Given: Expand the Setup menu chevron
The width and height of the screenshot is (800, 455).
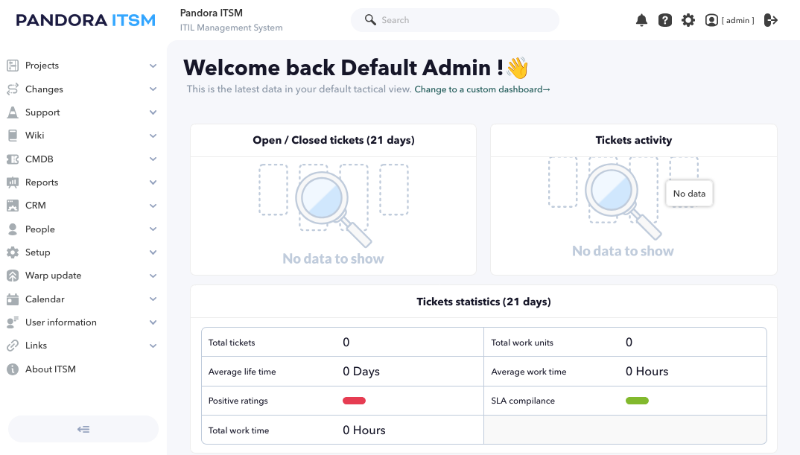Looking at the screenshot, I should click(153, 252).
